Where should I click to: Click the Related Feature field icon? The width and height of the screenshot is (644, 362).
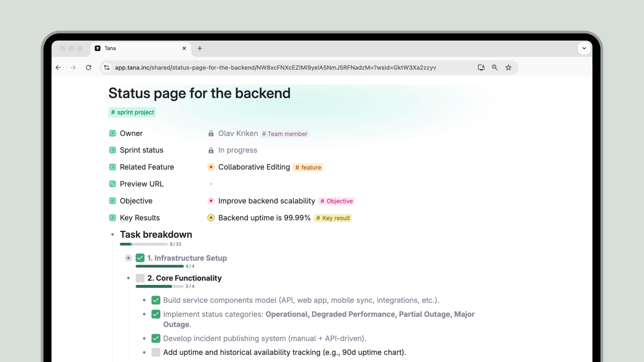[113, 167]
